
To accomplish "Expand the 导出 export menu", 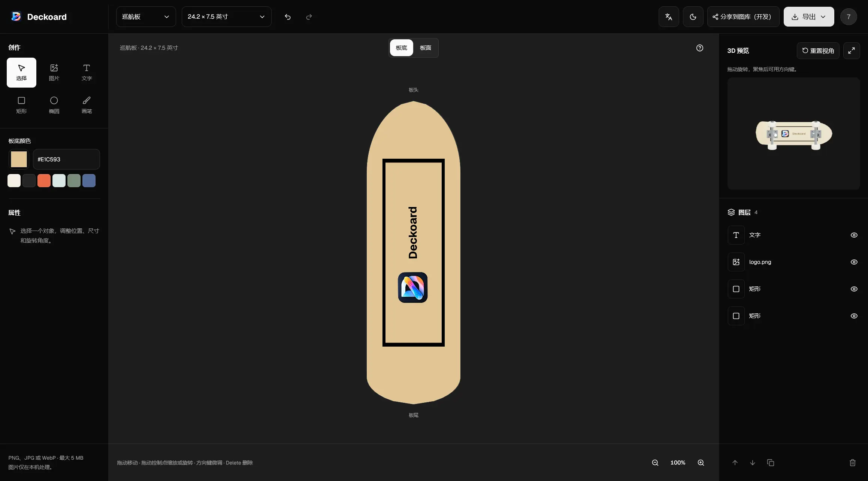I will (809, 17).
